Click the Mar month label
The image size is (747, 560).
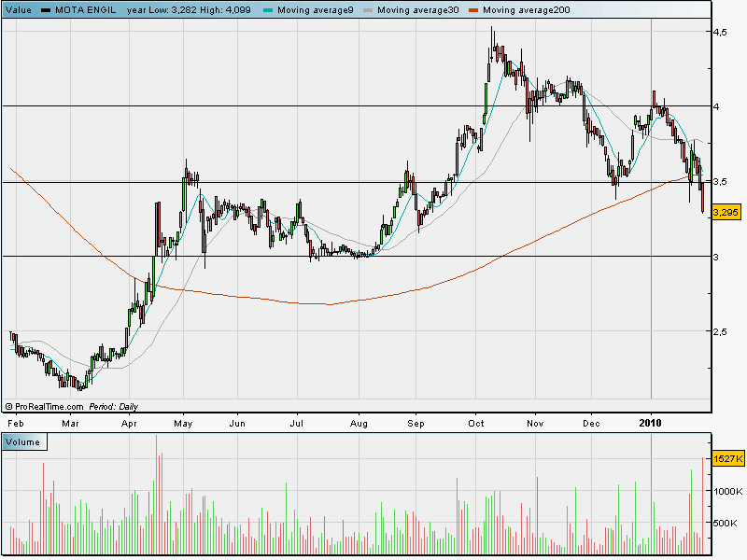click(71, 424)
